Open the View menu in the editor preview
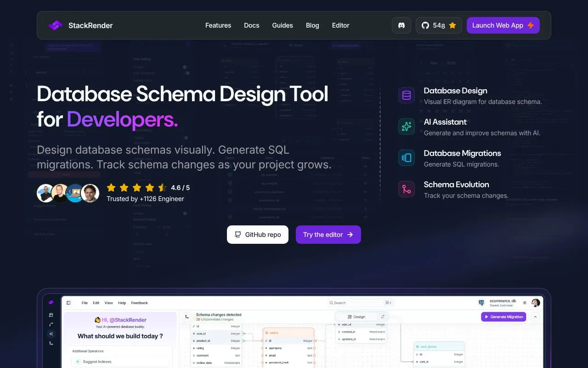588x368 pixels. tap(108, 303)
